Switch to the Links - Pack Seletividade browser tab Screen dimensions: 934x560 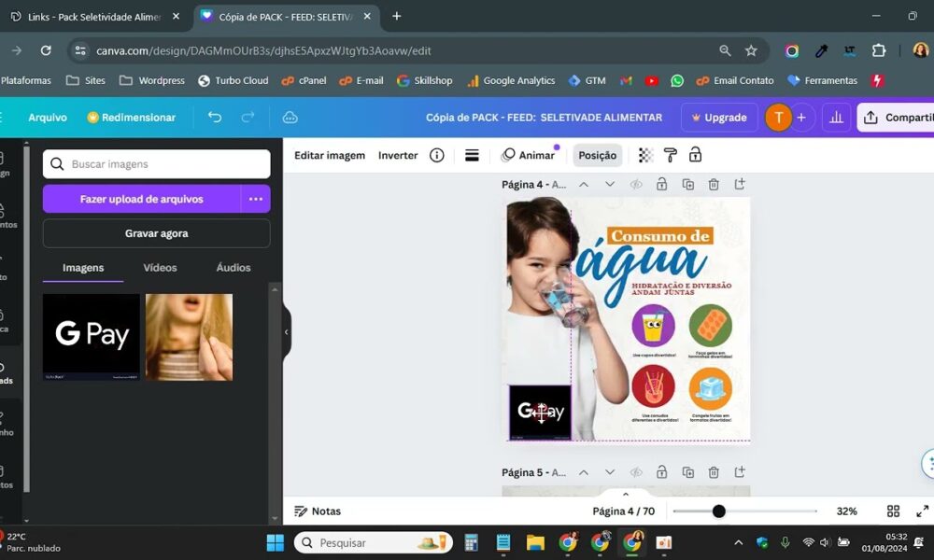(x=94, y=17)
